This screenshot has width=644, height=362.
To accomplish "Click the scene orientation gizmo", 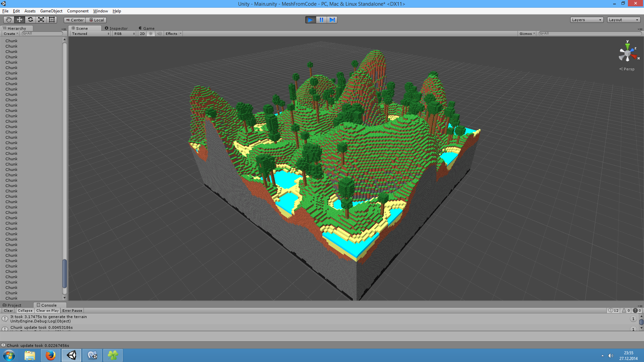I will click(x=628, y=54).
